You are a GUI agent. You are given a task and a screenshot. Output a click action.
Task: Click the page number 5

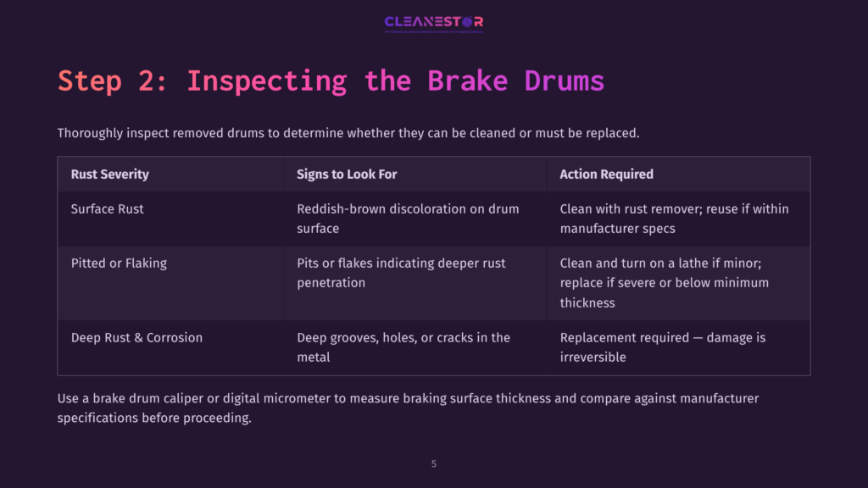tap(434, 463)
